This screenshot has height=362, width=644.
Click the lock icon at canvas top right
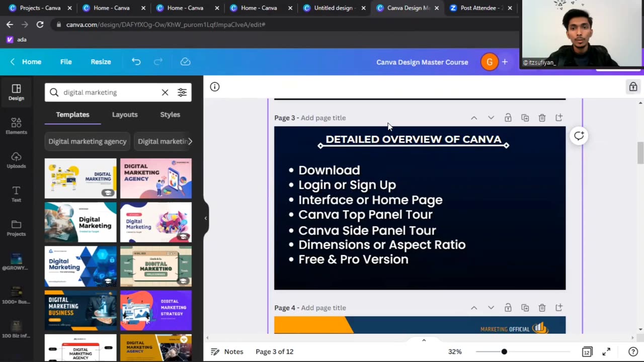[633, 86]
